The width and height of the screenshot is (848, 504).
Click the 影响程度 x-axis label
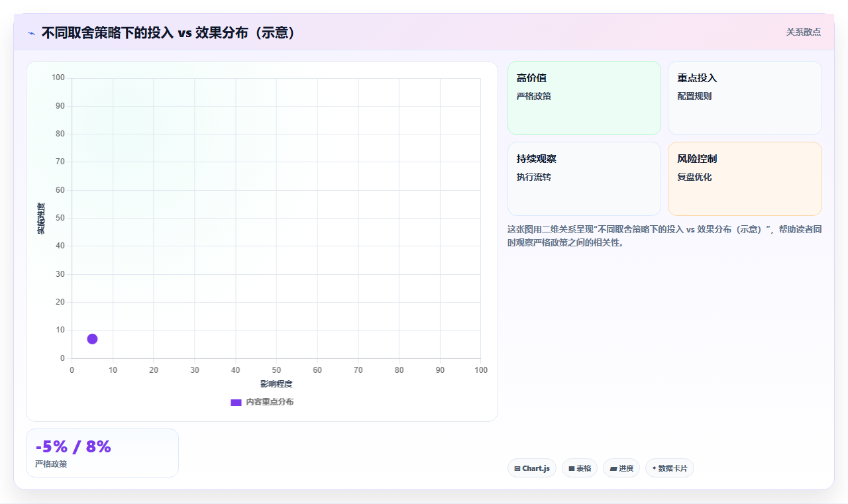(x=276, y=384)
